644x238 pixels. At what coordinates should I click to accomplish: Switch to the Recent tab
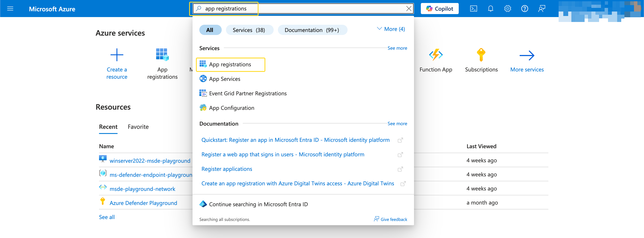coord(108,127)
